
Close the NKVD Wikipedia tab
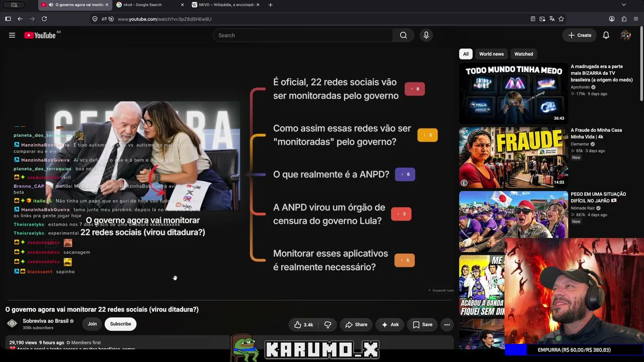coord(258,5)
